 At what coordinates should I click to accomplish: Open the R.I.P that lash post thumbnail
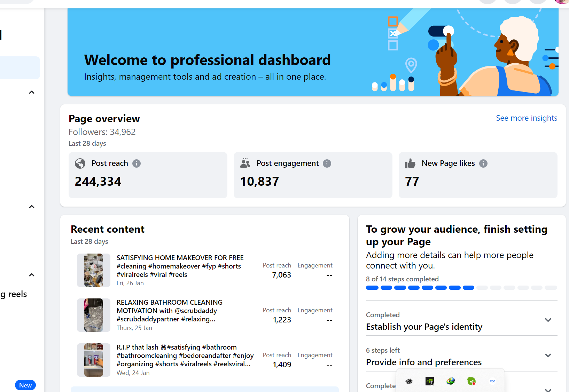[94, 360]
